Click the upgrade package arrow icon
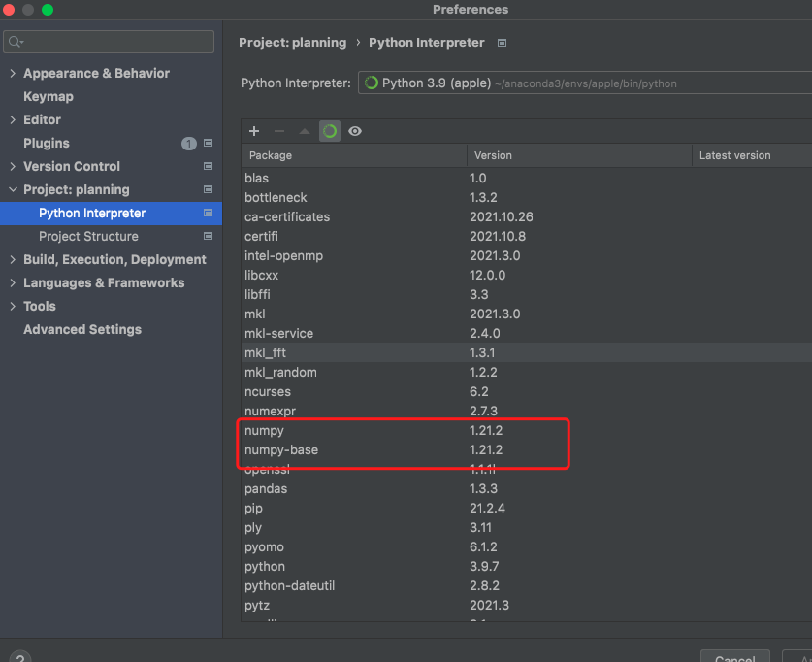 [305, 131]
